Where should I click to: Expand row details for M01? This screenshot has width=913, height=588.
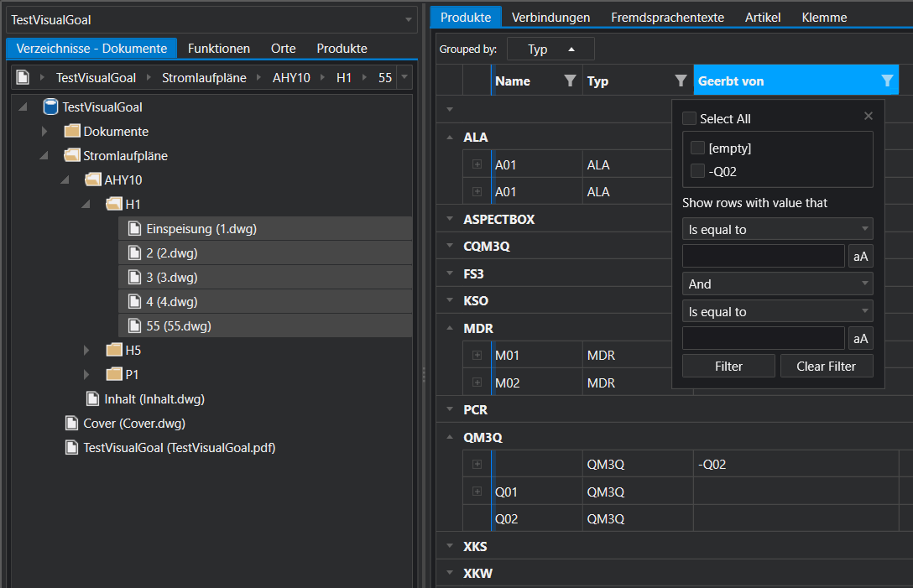click(x=477, y=356)
